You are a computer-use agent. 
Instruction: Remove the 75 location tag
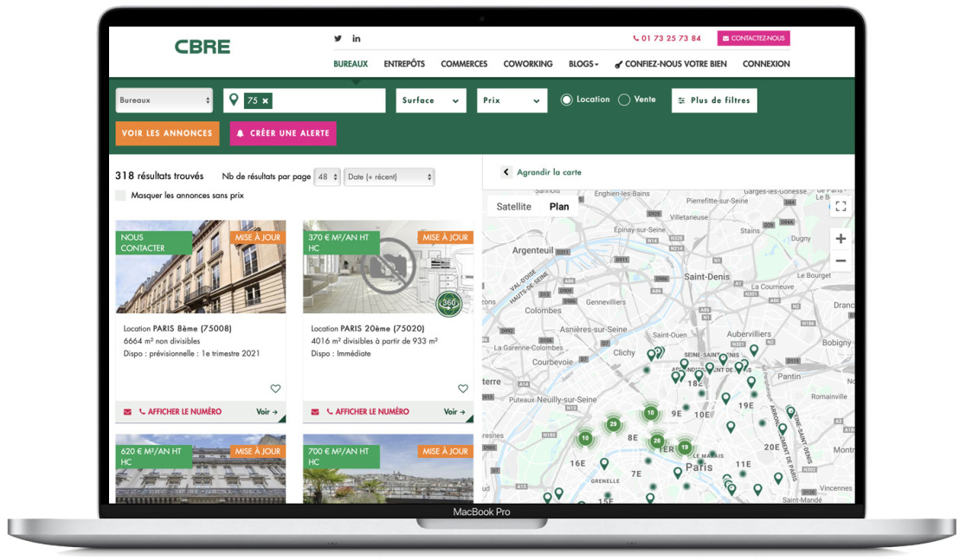coord(266,100)
